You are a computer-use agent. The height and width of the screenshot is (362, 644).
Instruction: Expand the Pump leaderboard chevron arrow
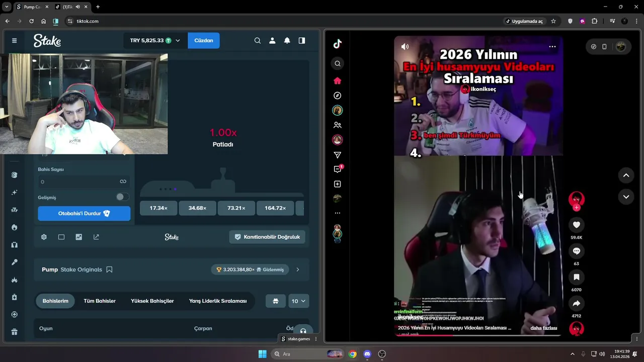pyautogui.click(x=297, y=269)
